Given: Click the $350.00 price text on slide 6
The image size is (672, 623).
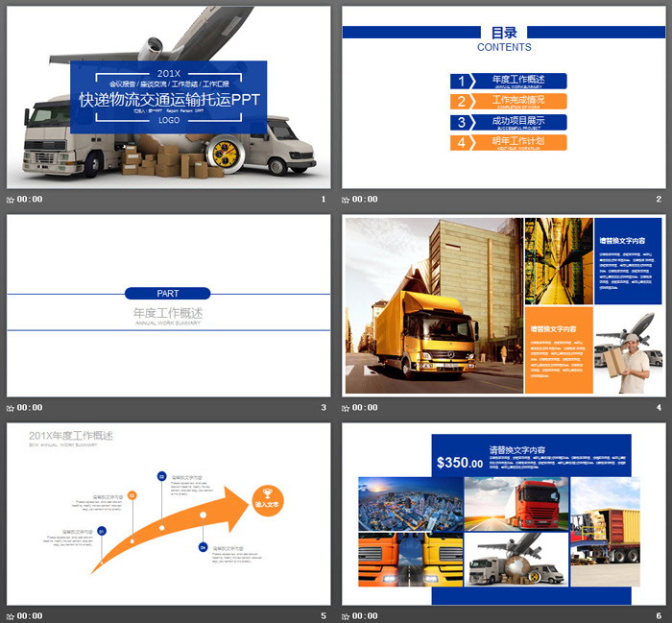Looking at the screenshot, I should (x=460, y=463).
